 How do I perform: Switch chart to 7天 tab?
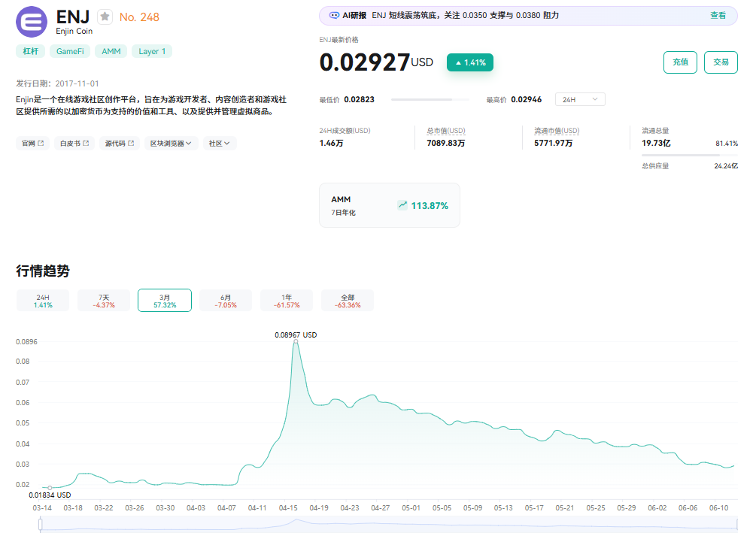pyautogui.click(x=104, y=301)
